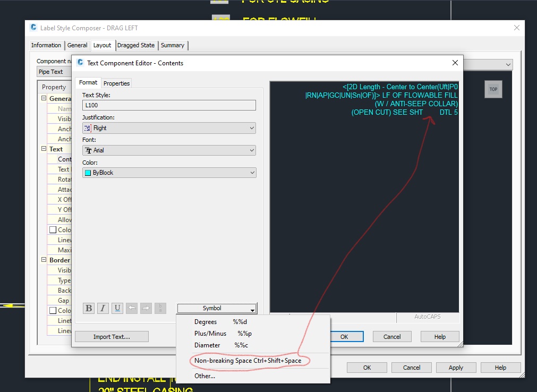This screenshot has height=392, width=537.
Task: Switch to the Summary tab
Action: point(173,45)
